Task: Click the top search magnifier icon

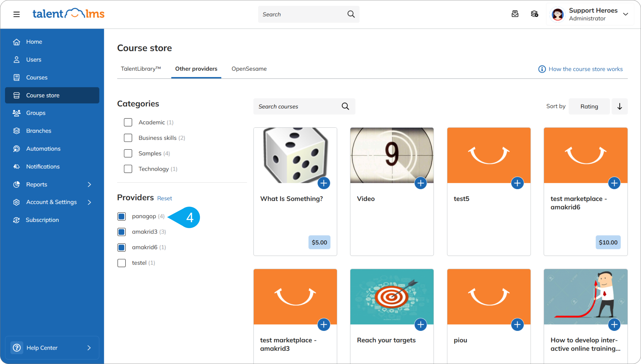Action: 351,14
